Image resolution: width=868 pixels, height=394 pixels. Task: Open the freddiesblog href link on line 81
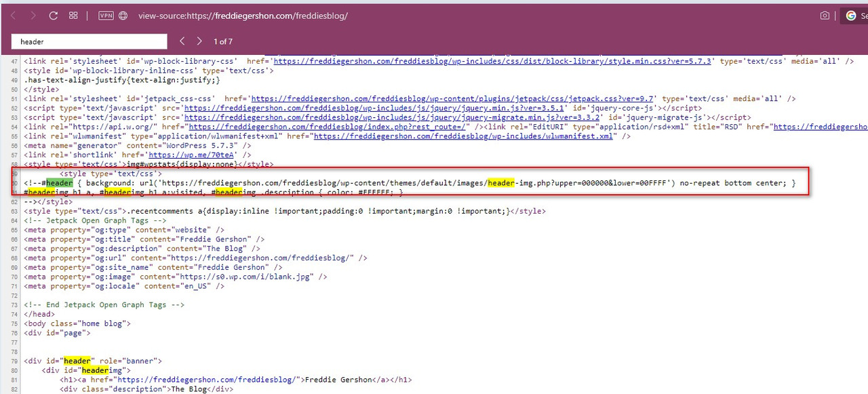209,380
